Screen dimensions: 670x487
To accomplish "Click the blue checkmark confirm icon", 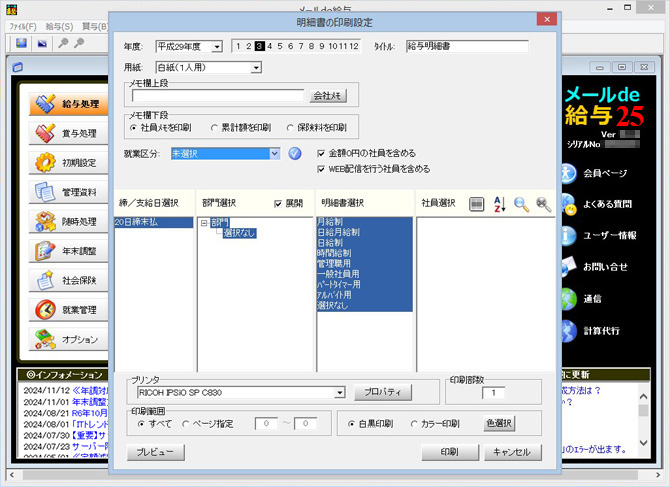I will point(295,153).
